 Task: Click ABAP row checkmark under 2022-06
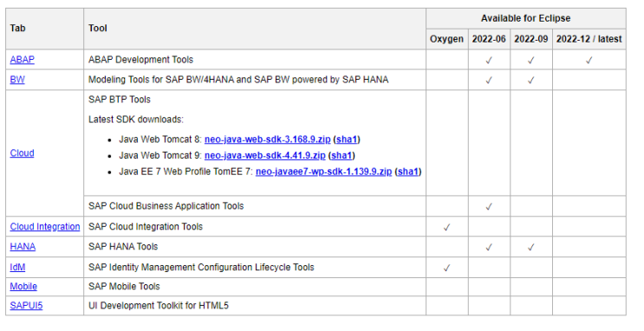pos(489,61)
